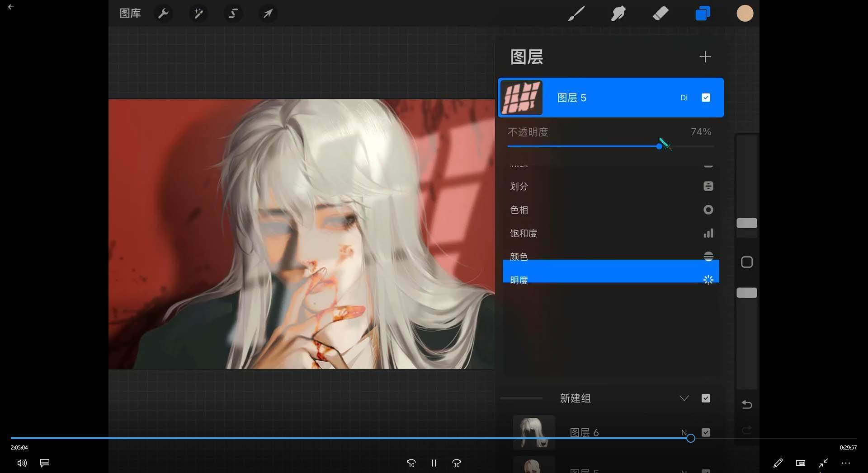The height and width of the screenshot is (473, 868).
Task: Open the Adjustments magic wand menu
Action: [198, 13]
